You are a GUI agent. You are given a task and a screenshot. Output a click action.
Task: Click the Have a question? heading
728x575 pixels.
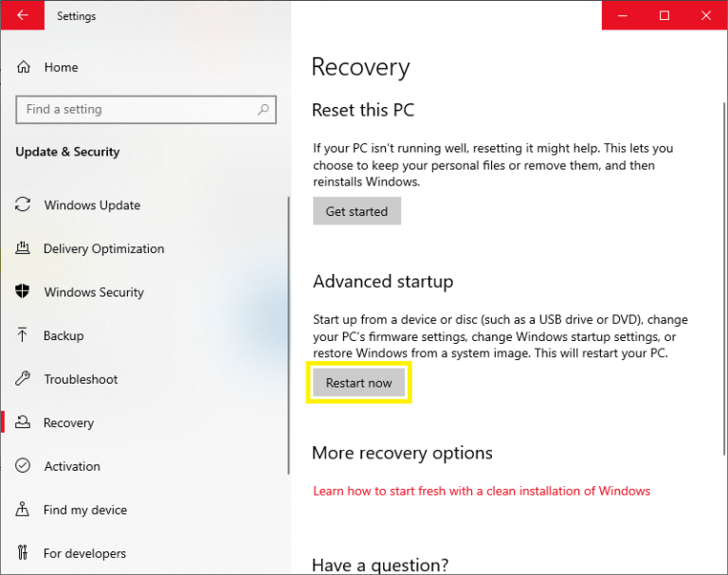click(x=380, y=565)
